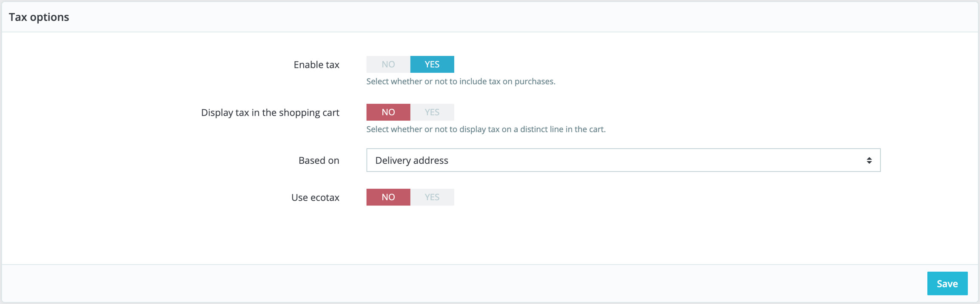Viewport: 980px width, 304px height.
Task: Save the tax options
Action: 947,284
